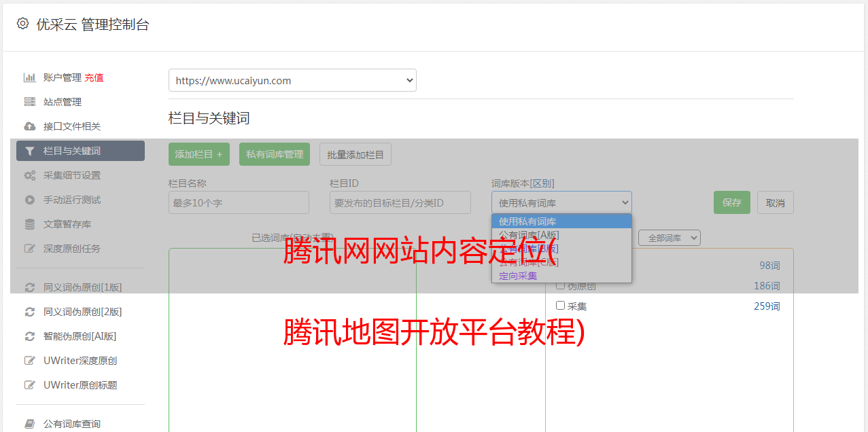This screenshot has width=868, height=432.
Task: Open 接口文件相关 in the sidebar
Action: (72, 126)
